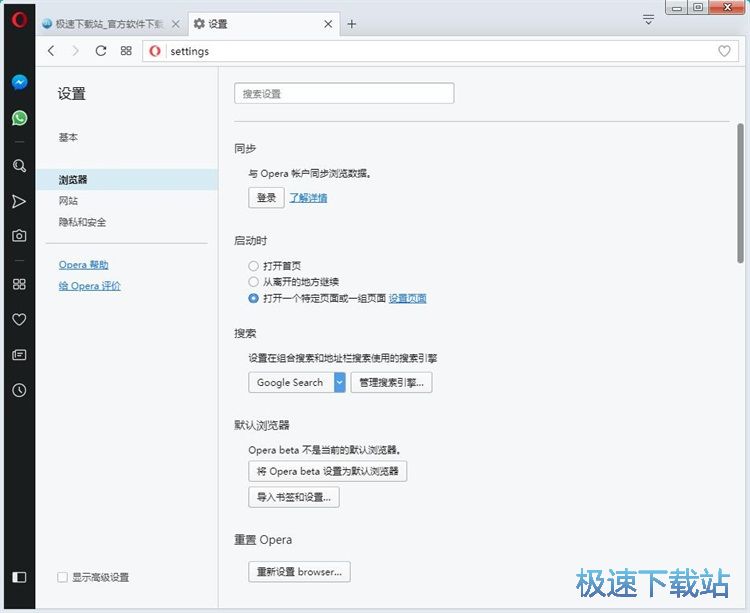Reload the settings page
Screen dimensions: 750x613
coord(100,51)
